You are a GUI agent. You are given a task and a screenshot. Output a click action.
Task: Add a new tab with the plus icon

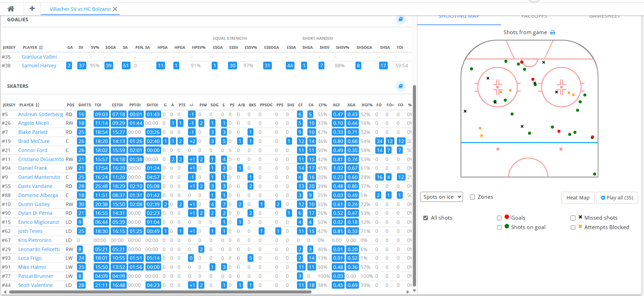[x=32, y=9]
